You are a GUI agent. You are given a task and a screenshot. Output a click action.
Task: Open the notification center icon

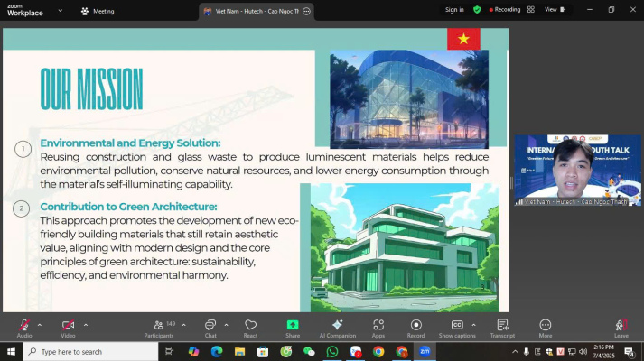[x=629, y=352]
